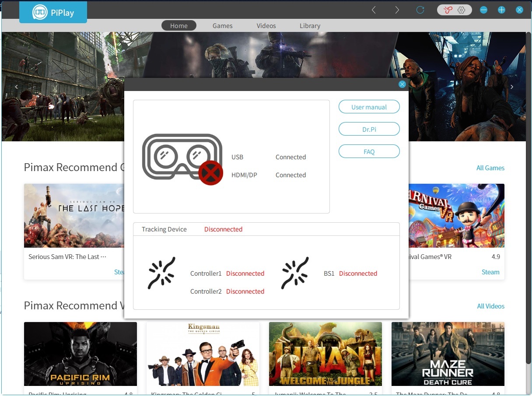Open the Jumanji Welcome to the Jungle thumbnail
The width and height of the screenshot is (532, 396).
pos(325,354)
